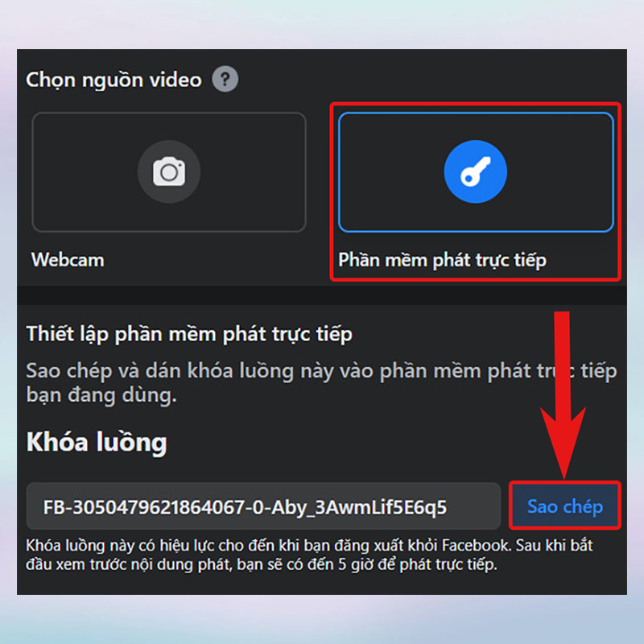Click the word Facebook in the footer note
644x644 pixels.
point(477,546)
